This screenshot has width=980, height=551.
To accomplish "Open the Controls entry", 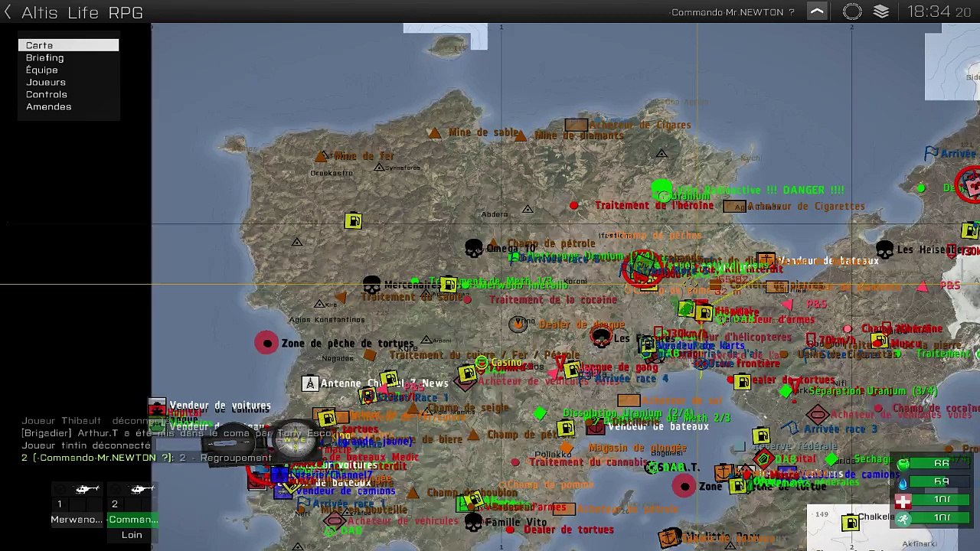I will [x=47, y=94].
